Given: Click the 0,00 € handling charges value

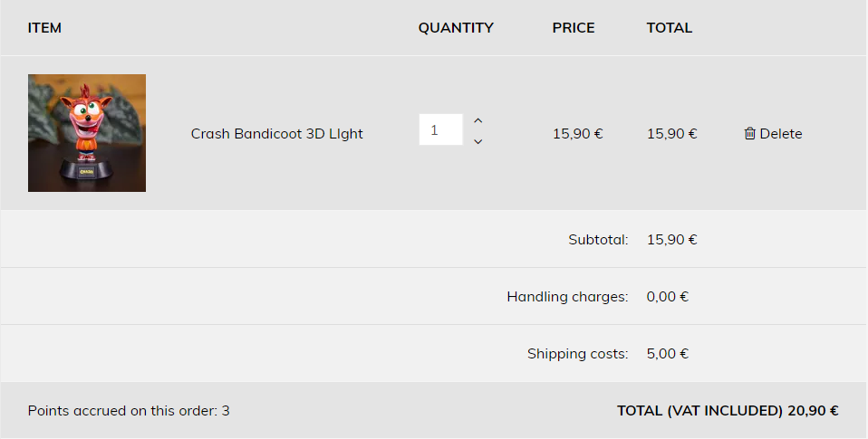Looking at the screenshot, I should pos(668,297).
